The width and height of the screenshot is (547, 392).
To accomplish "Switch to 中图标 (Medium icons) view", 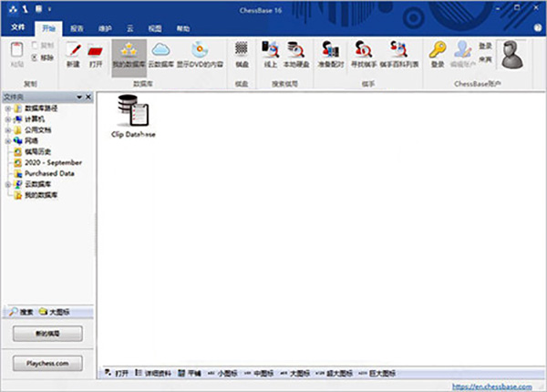I will 259,373.
